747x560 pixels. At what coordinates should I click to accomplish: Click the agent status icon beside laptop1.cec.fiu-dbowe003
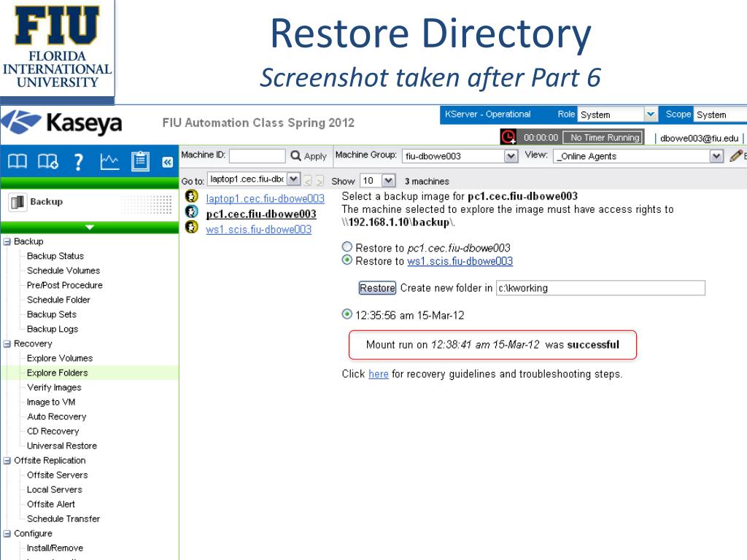(x=192, y=196)
